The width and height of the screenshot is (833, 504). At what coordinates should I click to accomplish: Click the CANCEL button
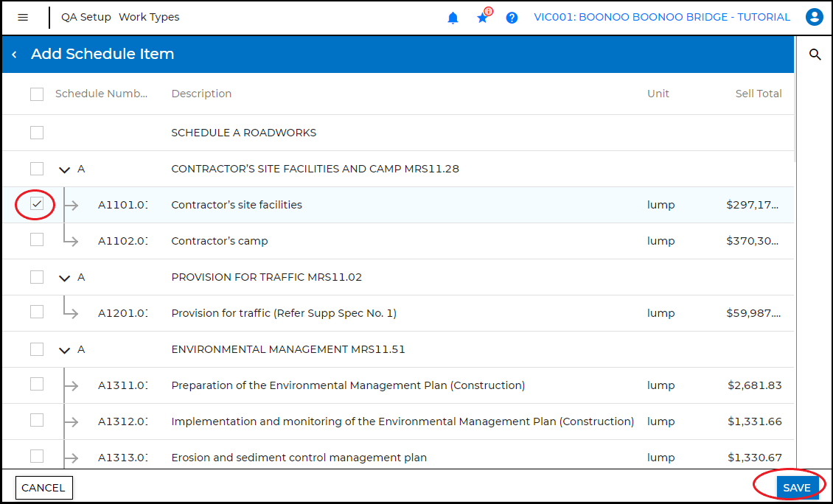click(x=43, y=488)
